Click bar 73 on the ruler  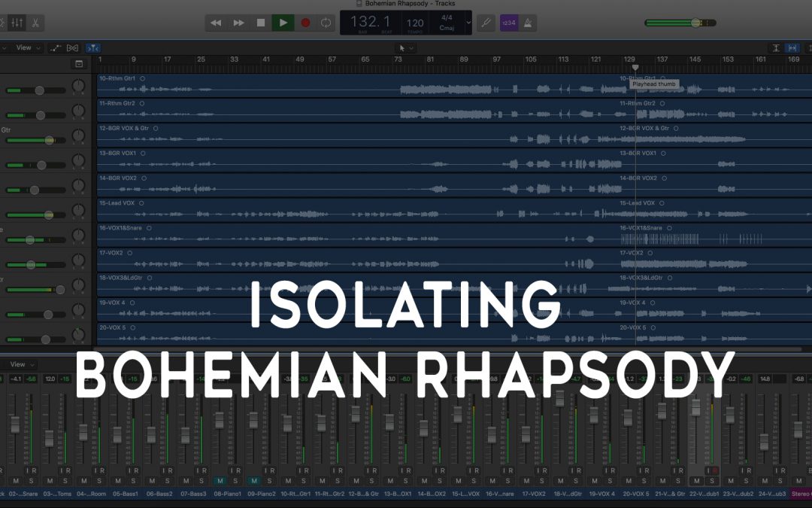pyautogui.click(x=398, y=59)
